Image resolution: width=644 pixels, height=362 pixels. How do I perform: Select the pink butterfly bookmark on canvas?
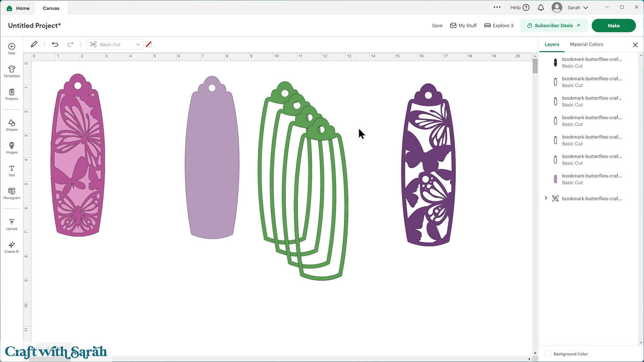pos(78,155)
